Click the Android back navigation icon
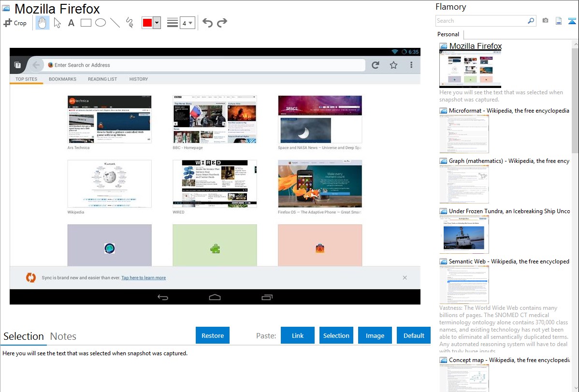 click(163, 297)
